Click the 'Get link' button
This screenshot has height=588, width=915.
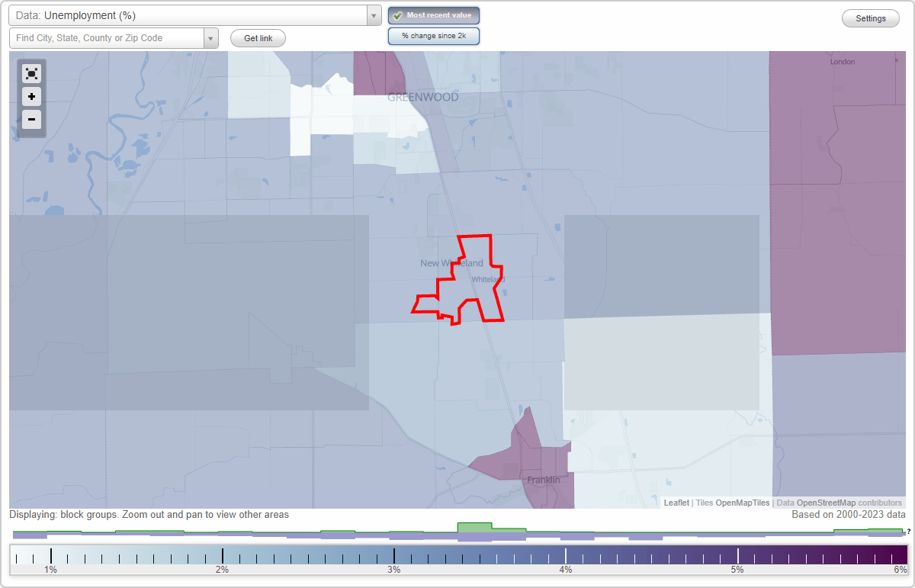257,38
